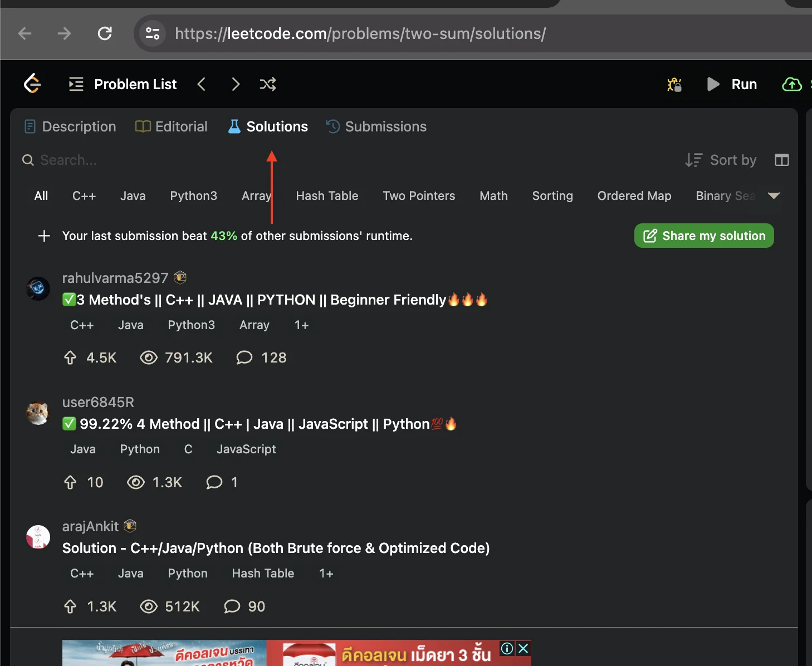Upvote arajAnkit's solution
Screen dimensions: 812x666
pyautogui.click(x=70, y=606)
